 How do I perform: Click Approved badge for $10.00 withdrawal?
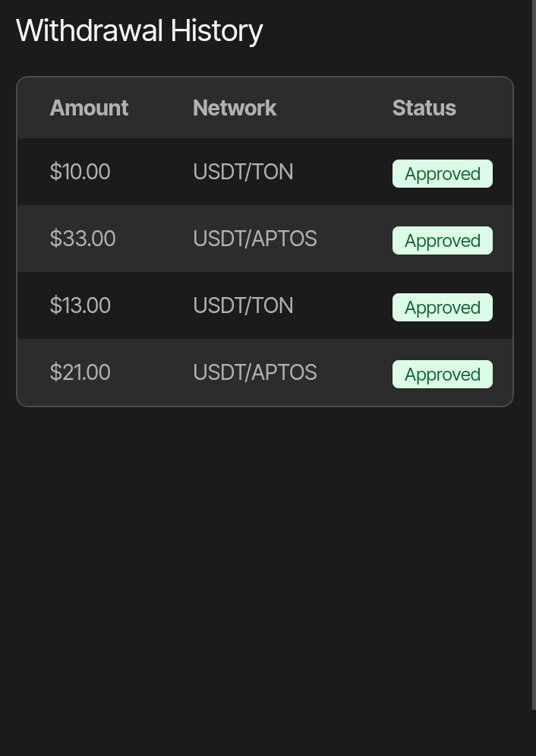point(442,174)
